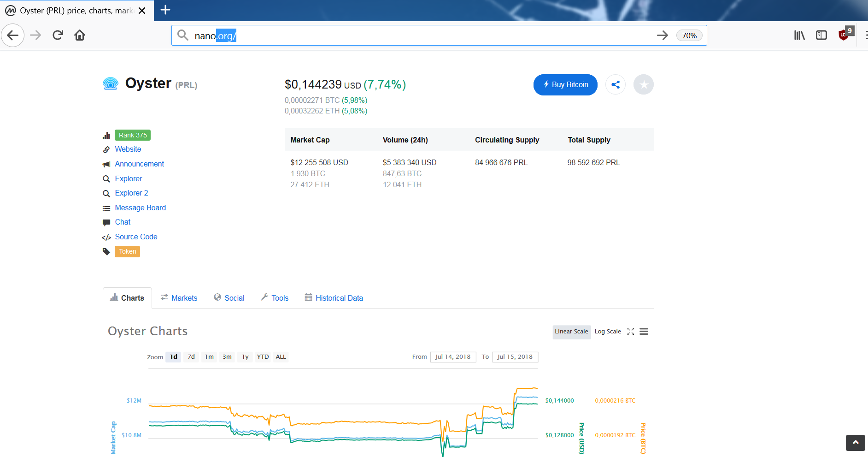This screenshot has width=868, height=457.
Task: Click the code brackets icon beside Source Code
Action: [x=106, y=237]
